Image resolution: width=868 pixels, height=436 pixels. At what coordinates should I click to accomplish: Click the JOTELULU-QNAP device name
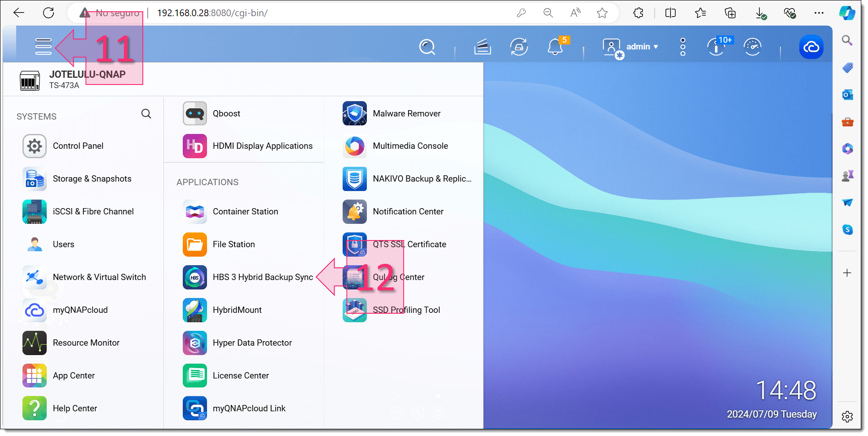tap(88, 74)
